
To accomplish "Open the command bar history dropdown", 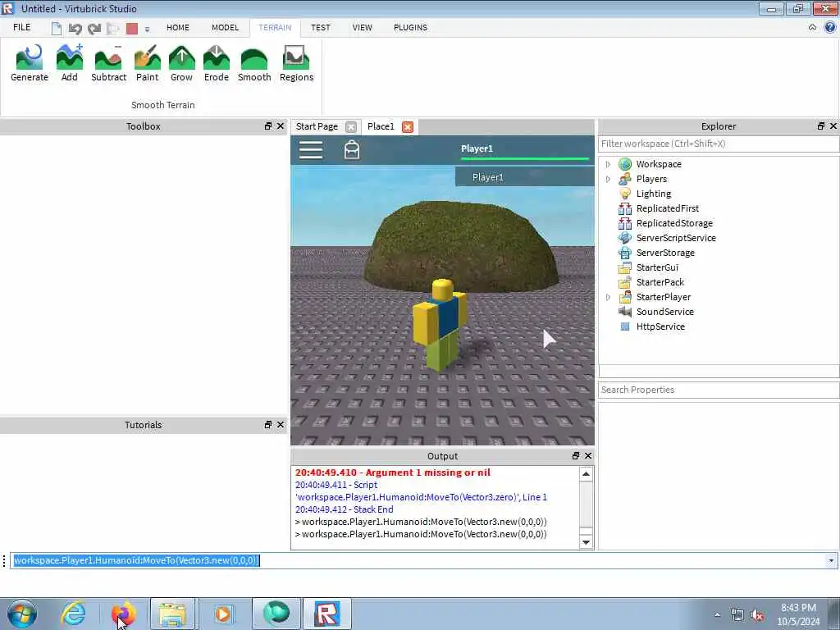I will point(831,560).
